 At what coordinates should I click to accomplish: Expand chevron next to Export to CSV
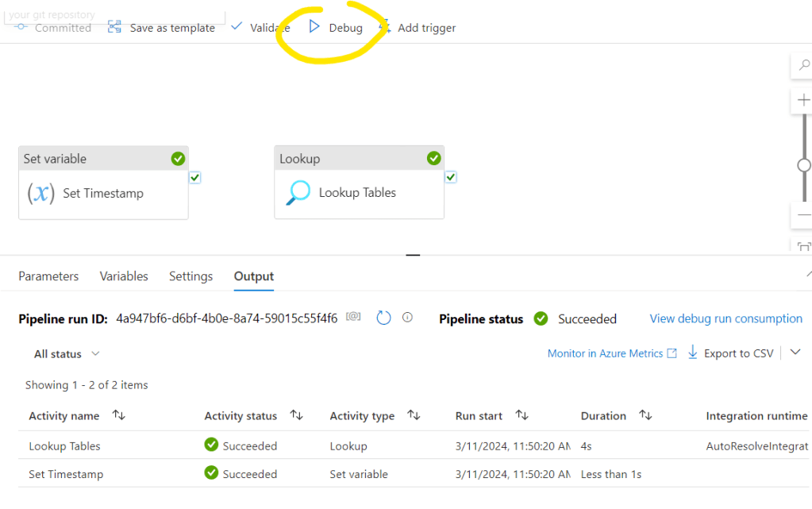pyautogui.click(x=795, y=353)
